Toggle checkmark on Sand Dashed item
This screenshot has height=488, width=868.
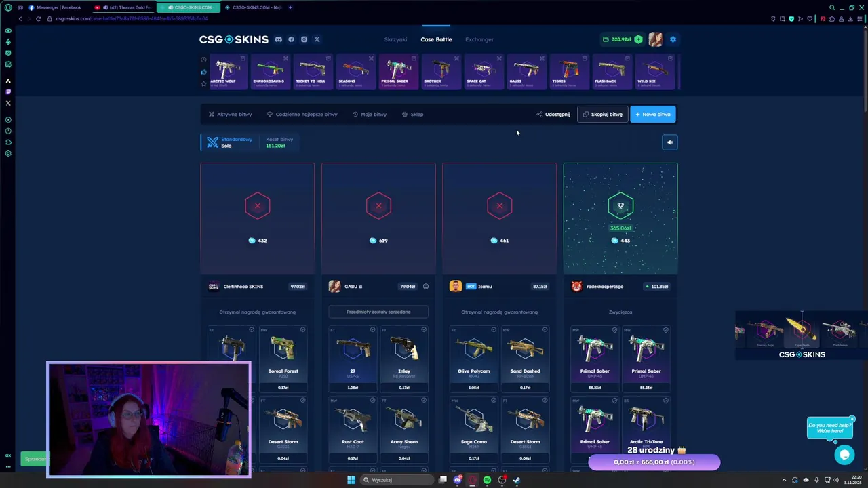545,330
